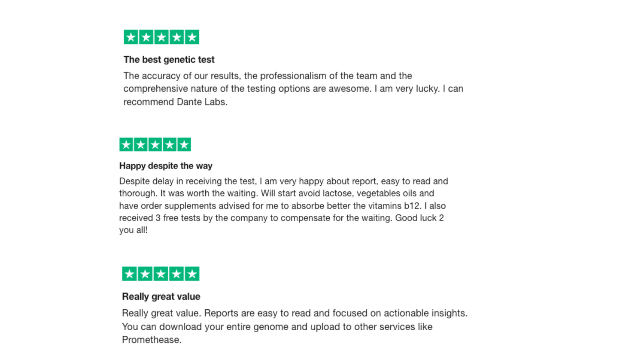The width and height of the screenshot is (644, 362).
Task: Click review text mentioning Promethease
Action: 295,326
